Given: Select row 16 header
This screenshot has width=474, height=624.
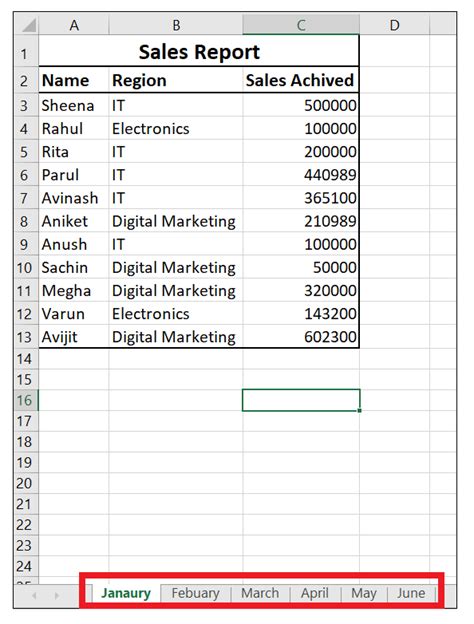Looking at the screenshot, I should pyautogui.click(x=26, y=400).
